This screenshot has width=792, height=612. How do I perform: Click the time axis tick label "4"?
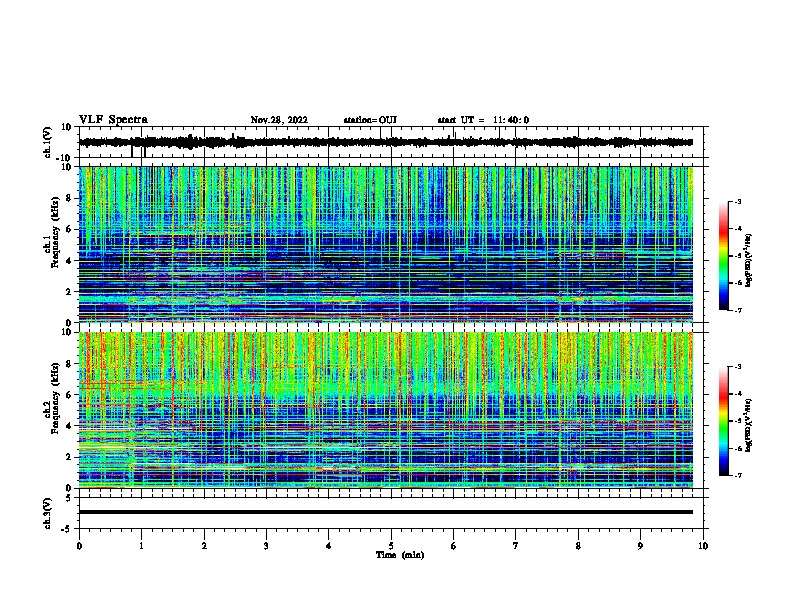click(x=329, y=546)
